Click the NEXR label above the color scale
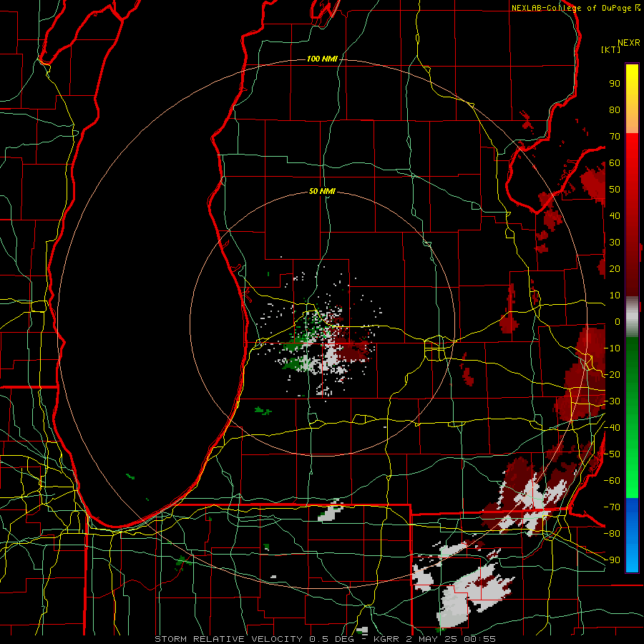This screenshot has width=644, height=644. [x=629, y=43]
